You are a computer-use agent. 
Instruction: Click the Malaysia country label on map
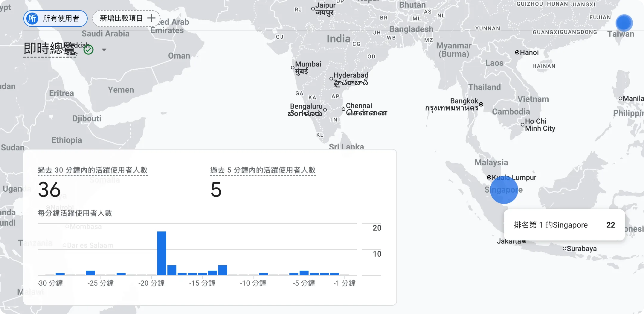point(491,162)
